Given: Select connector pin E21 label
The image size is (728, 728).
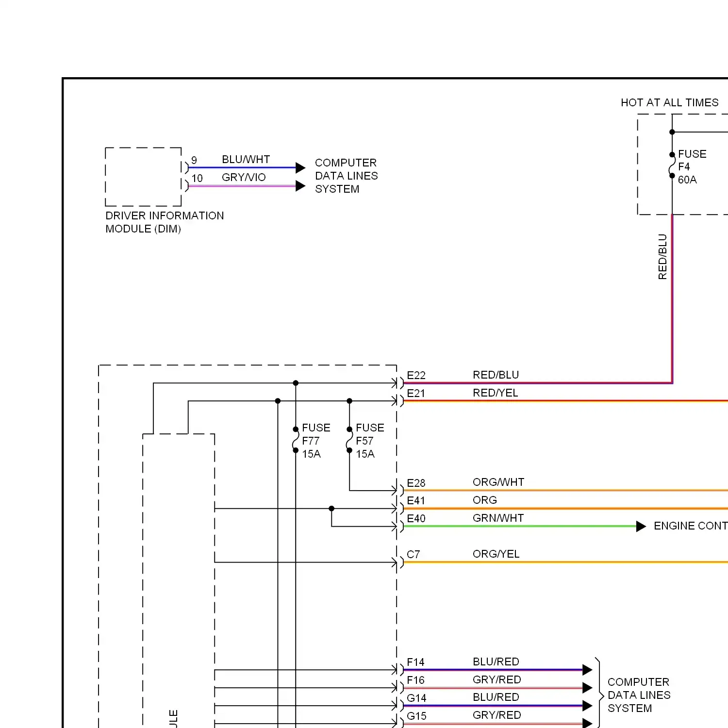Looking at the screenshot, I should (x=416, y=394).
